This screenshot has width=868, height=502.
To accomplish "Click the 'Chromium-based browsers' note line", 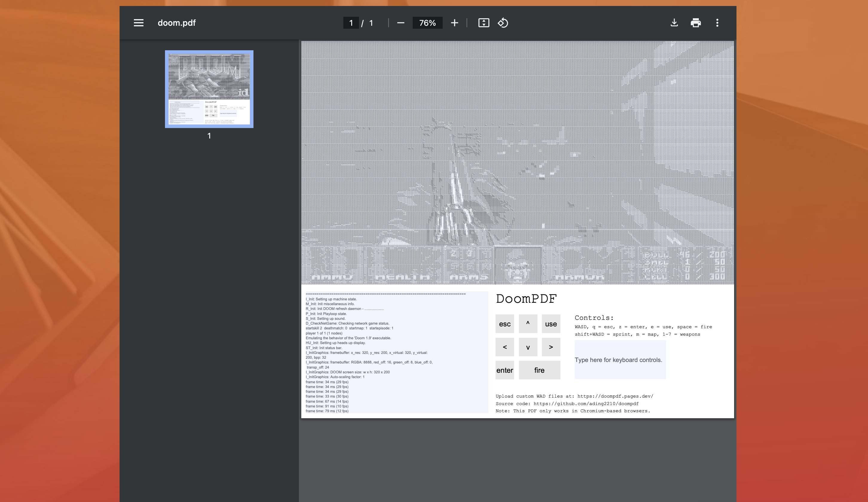I will (x=573, y=411).
